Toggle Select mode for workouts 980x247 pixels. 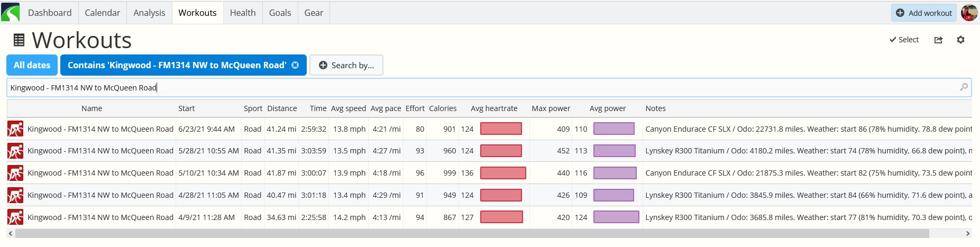click(x=904, y=40)
